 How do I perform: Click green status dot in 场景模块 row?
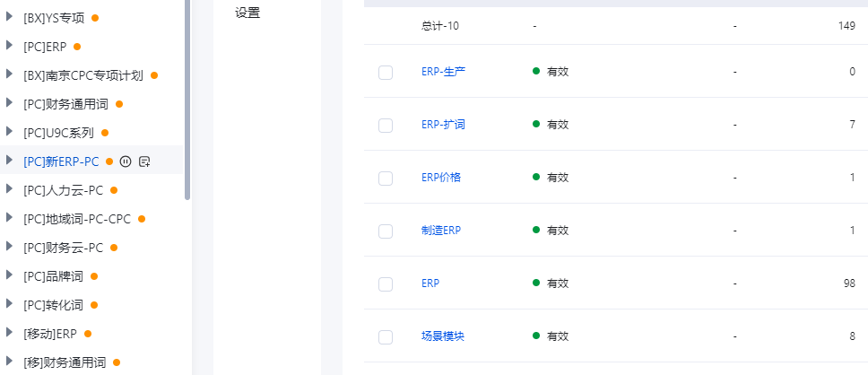536,336
